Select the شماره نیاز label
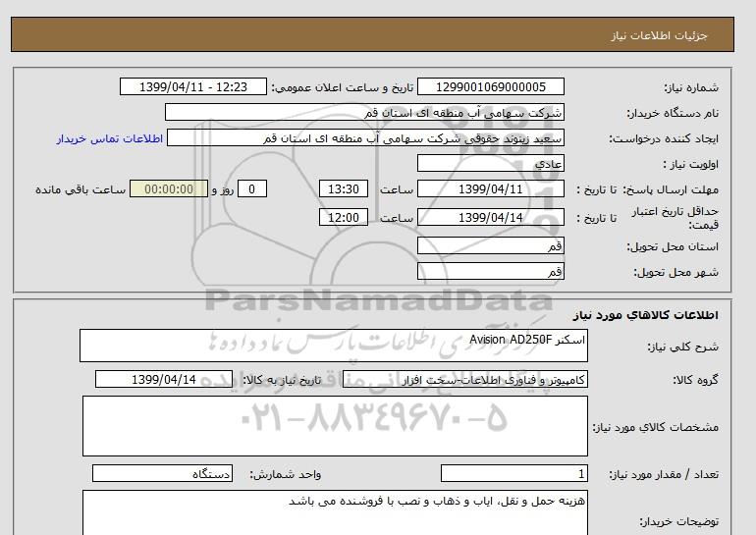The image size is (756, 535). (x=691, y=87)
